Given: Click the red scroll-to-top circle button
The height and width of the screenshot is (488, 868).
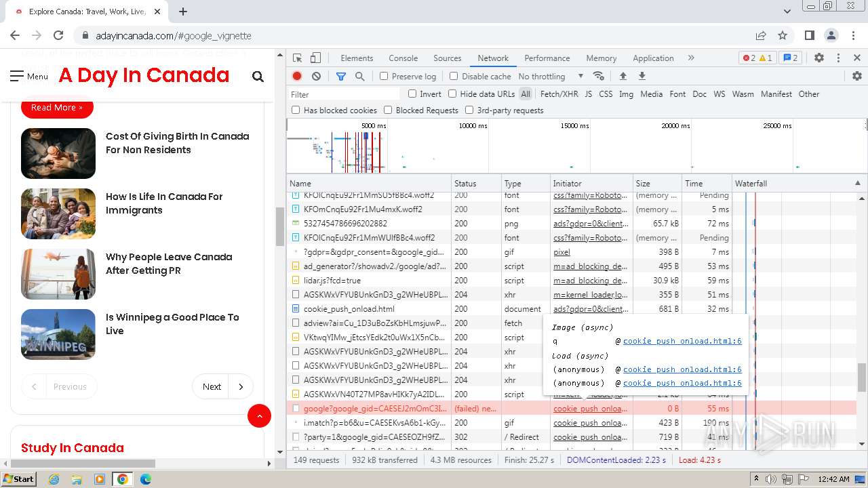Looking at the screenshot, I should (259, 415).
